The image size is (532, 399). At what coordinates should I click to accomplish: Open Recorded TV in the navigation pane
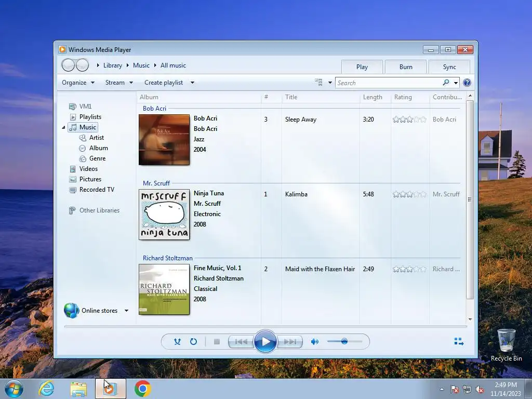coord(92,190)
